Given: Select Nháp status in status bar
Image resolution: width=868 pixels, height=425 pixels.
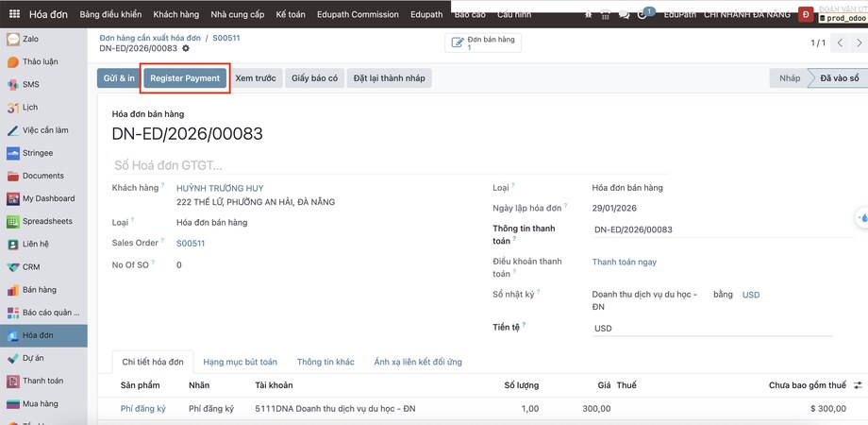Looking at the screenshot, I should (x=790, y=78).
